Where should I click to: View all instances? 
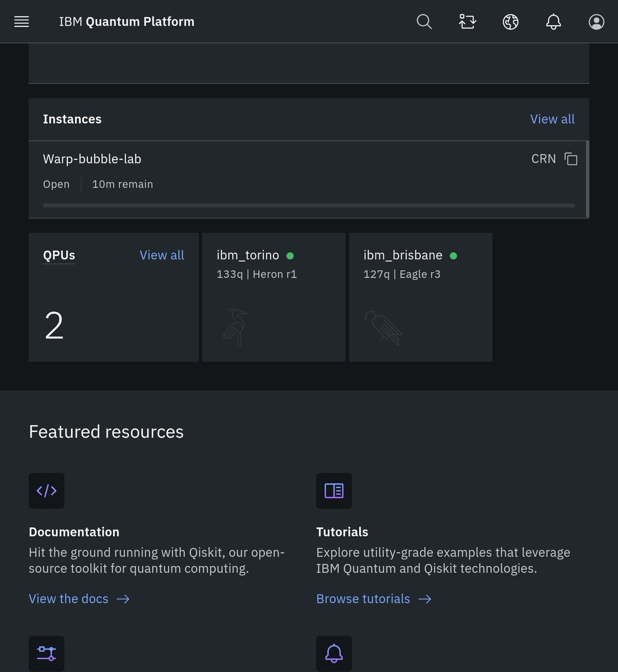(x=552, y=119)
